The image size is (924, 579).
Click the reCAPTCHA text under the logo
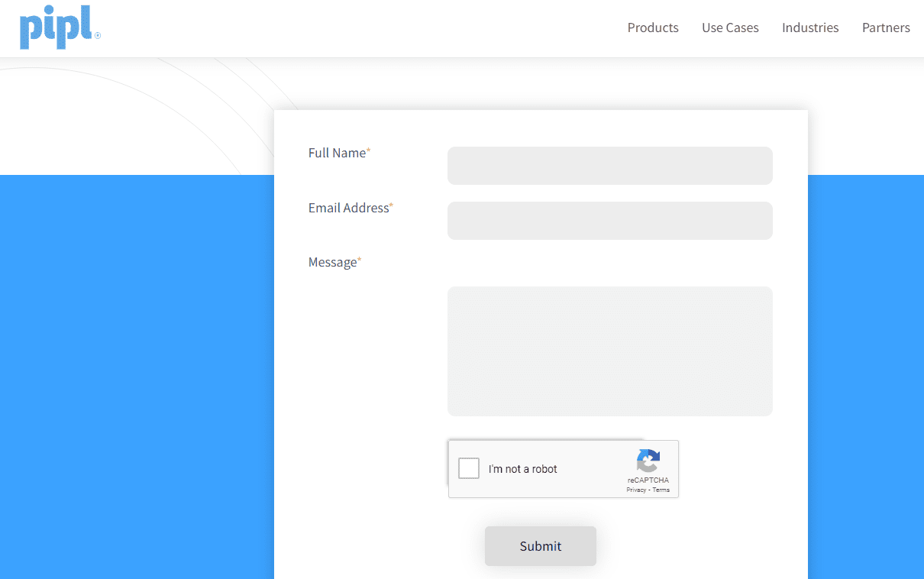coord(648,480)
